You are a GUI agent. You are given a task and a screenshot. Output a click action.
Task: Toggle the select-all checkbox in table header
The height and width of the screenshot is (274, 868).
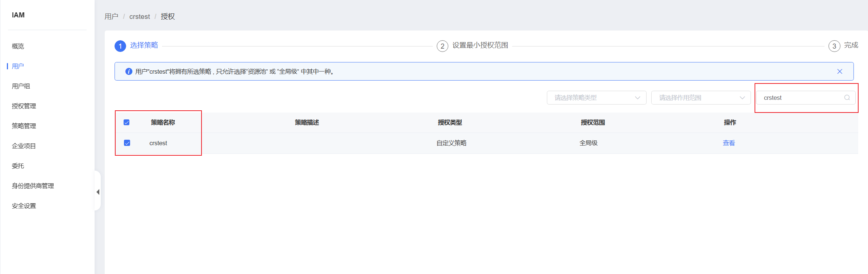tap(126, 122)
